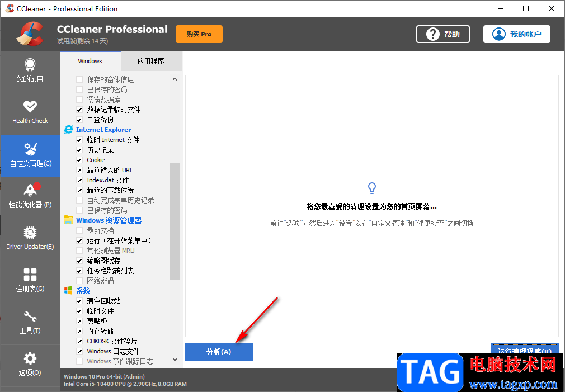This screenshot has height=392, width=565.
Task: Click the Windows 资源管理器 section heading
Action: (109, 220)
